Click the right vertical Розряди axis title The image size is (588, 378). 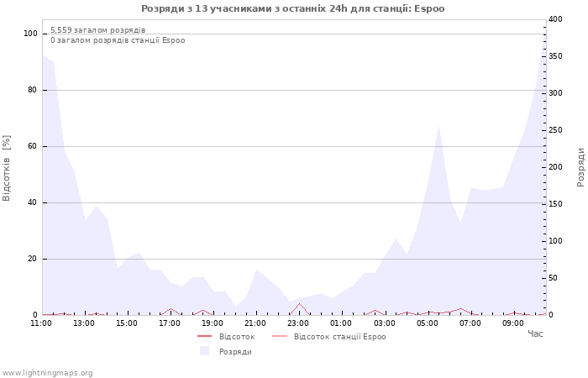(x=580, y=166)
